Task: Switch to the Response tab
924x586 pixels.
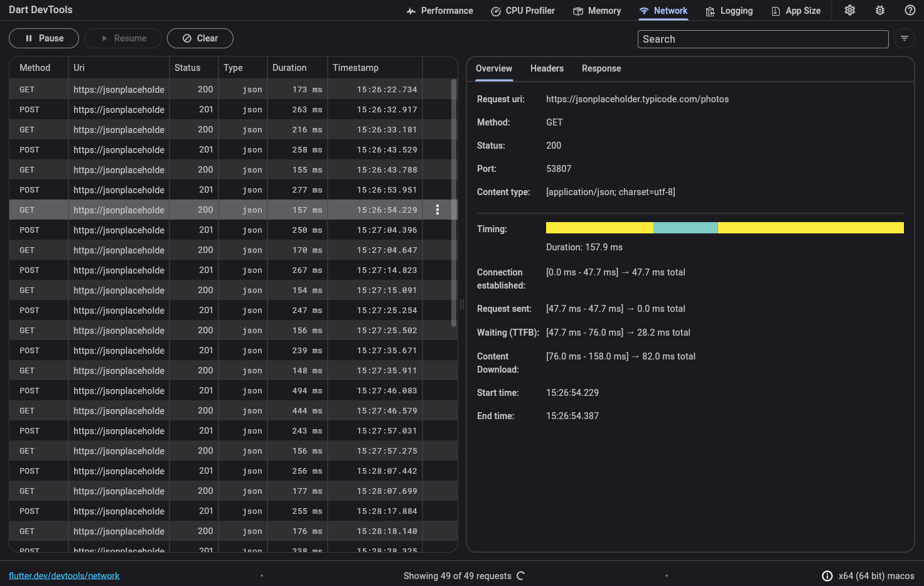Action: 601,68
